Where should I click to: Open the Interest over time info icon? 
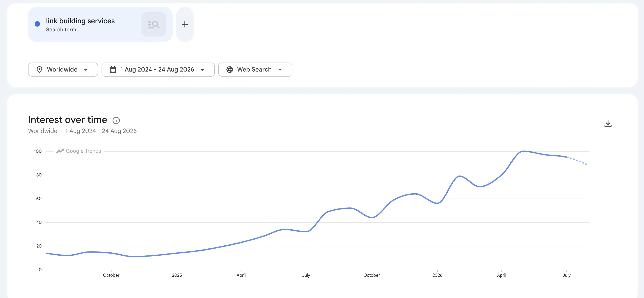(x=116, y=120)
